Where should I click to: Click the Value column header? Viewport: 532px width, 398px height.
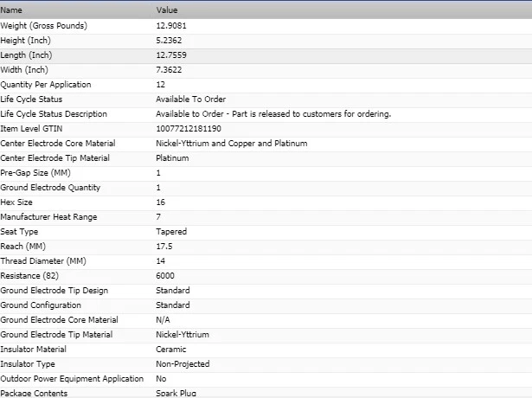pos(167,10)
